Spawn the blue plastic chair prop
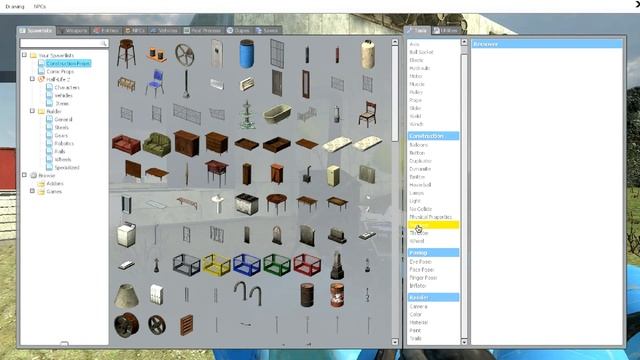Image resolution: width=640 pixels, height=360 pixels. click(155, 83)
